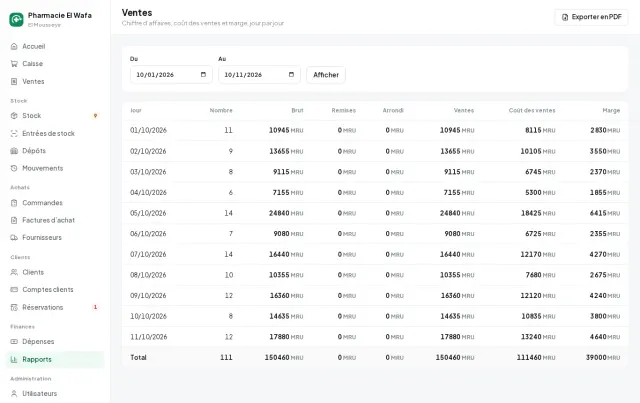Open the calendar picker for the Au date
This screenshot has height=403, width=640.
click(x=291, y=75)
